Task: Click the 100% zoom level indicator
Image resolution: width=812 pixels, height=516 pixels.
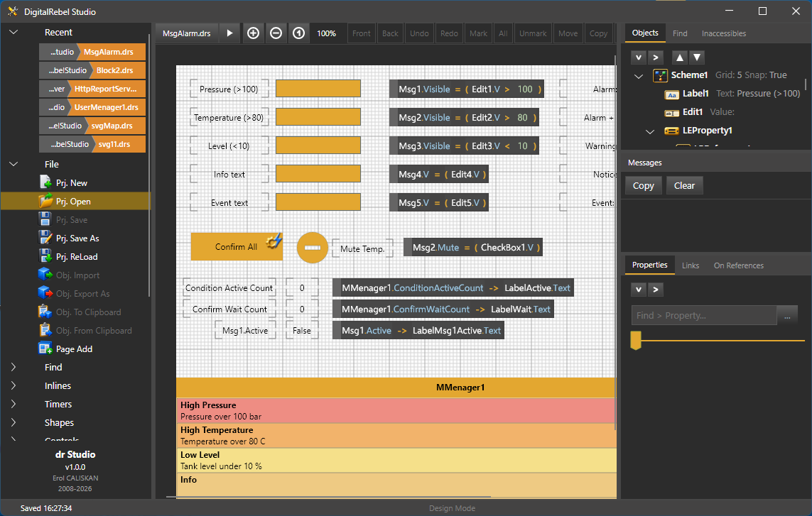Action: point(326,33)
